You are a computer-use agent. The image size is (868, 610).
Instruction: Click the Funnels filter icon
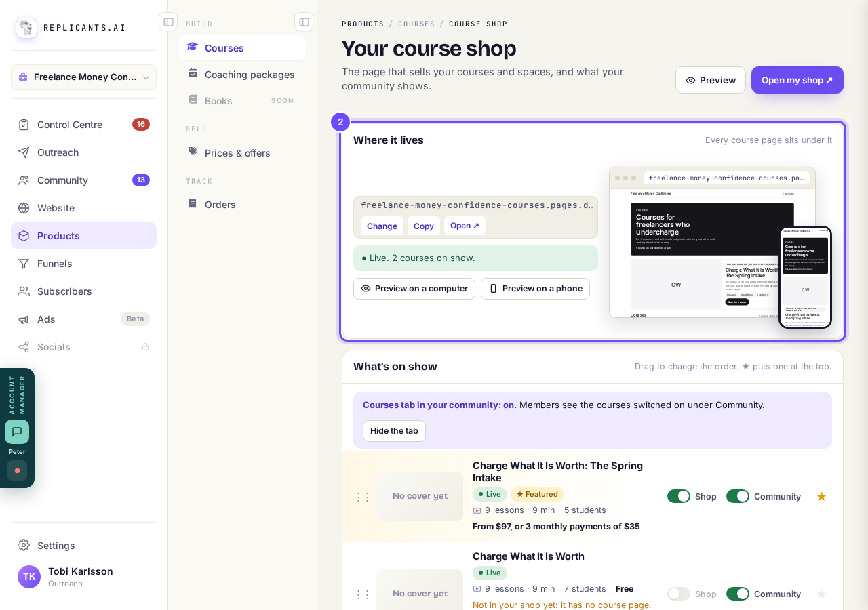pyautogui.click(x=24, y=264)
